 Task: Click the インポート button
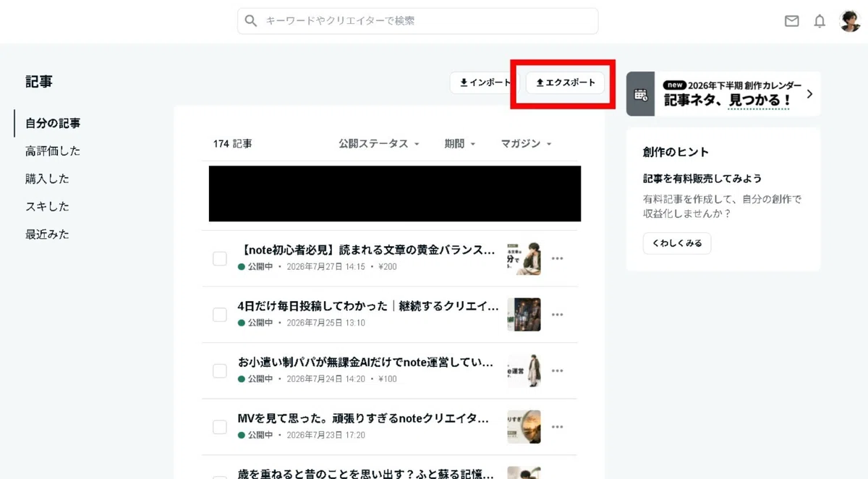point(484,82)
